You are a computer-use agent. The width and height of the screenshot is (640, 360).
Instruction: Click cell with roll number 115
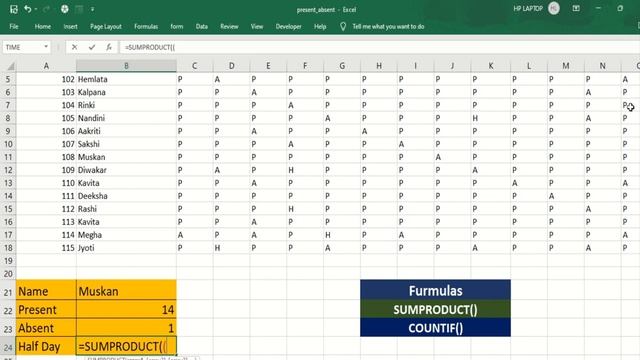click(x=46, y=248)
